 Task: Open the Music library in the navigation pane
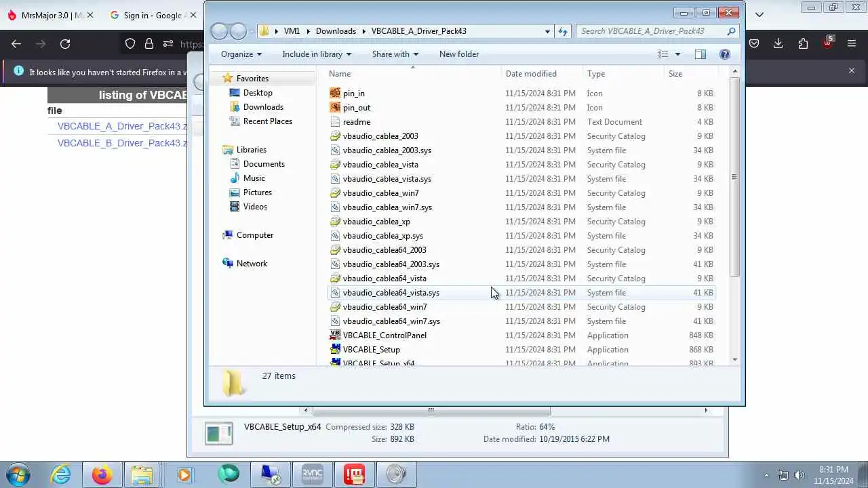point(254,178)
